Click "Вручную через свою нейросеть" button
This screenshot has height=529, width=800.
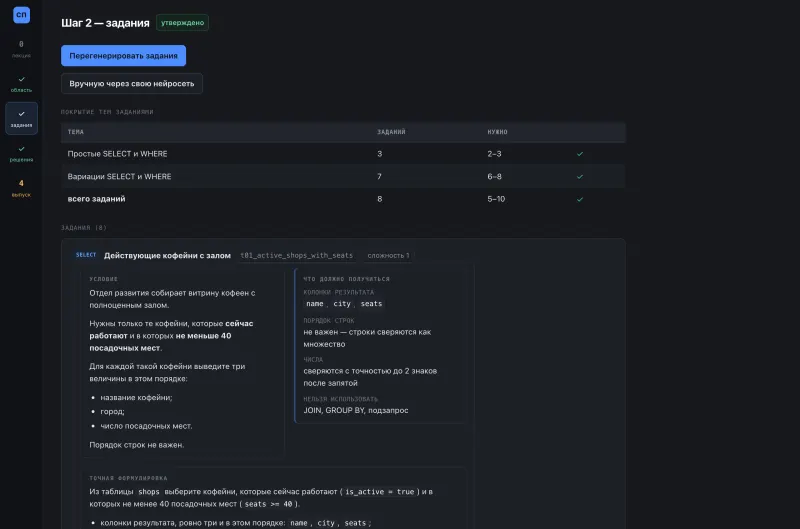pyautogui.click(x=132, y=84)
